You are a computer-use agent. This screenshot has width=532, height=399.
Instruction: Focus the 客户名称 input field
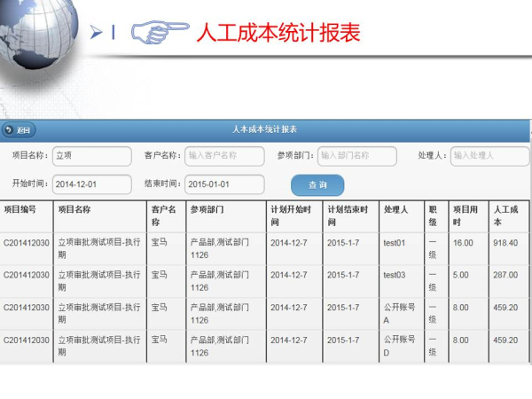coord(224,156)
